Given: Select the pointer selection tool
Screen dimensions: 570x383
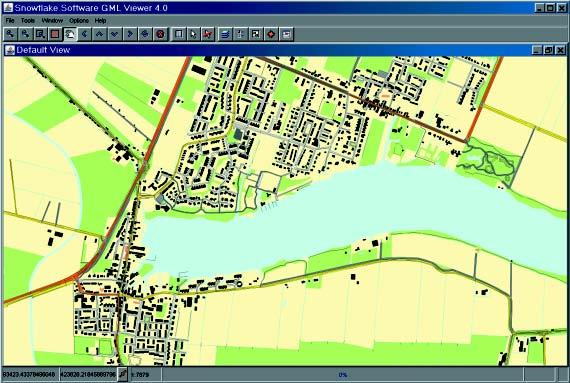Looking at the screenshot, I should point(193,34).
